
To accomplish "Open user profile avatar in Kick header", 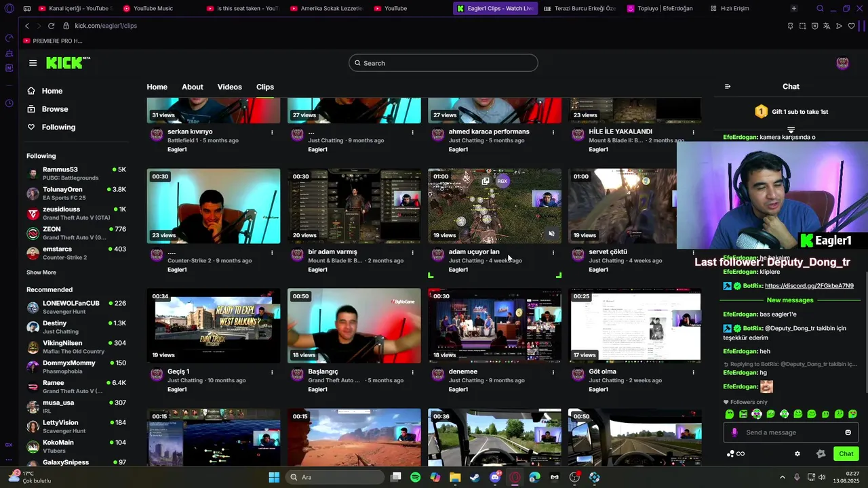I will (x=842, y=63).
